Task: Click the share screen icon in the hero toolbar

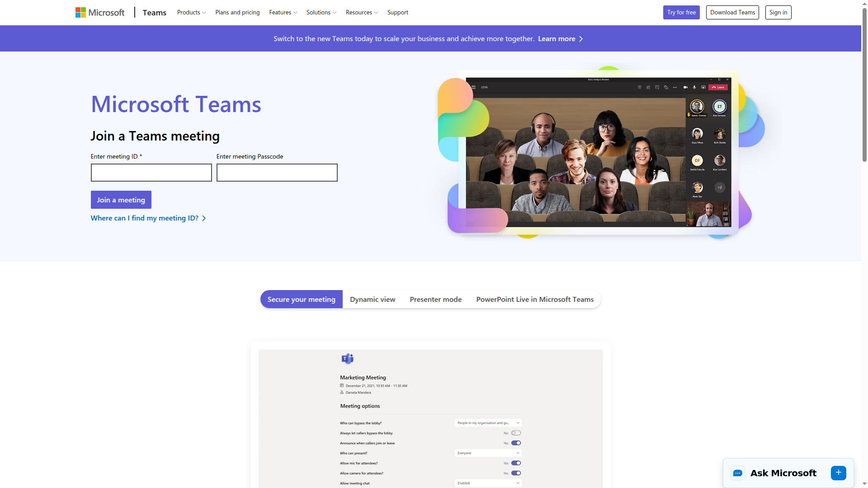Action: (703, 87)
